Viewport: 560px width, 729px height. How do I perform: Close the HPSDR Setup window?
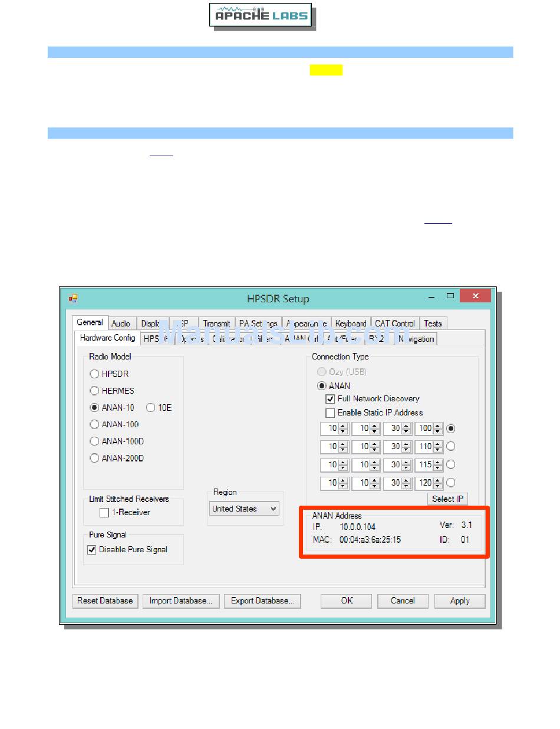pyautogui.click(x=476, y=296)
